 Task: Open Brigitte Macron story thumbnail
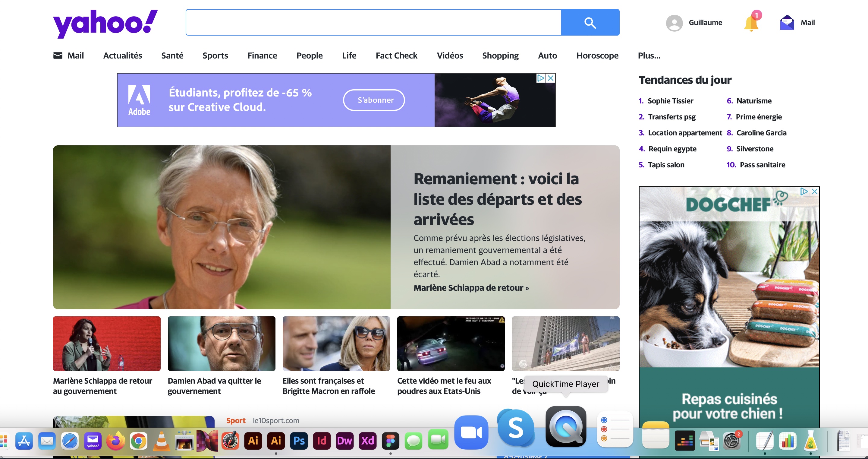[336, 344]
